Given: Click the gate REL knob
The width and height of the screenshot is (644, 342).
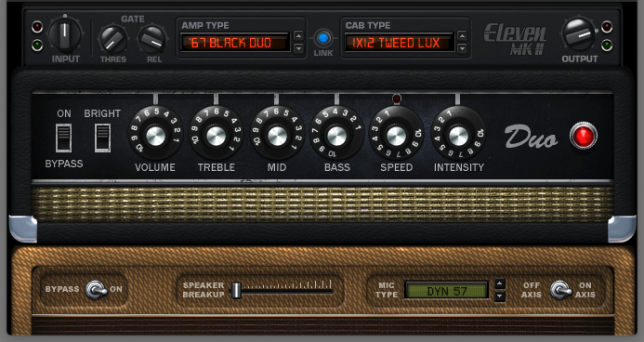Looking at the screenshot, I should tap(152, 40).
